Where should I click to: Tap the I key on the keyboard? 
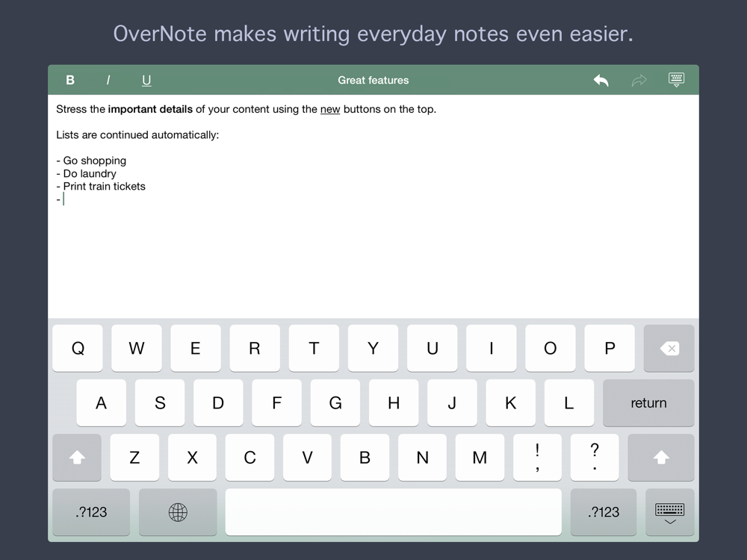click(492, 348)
